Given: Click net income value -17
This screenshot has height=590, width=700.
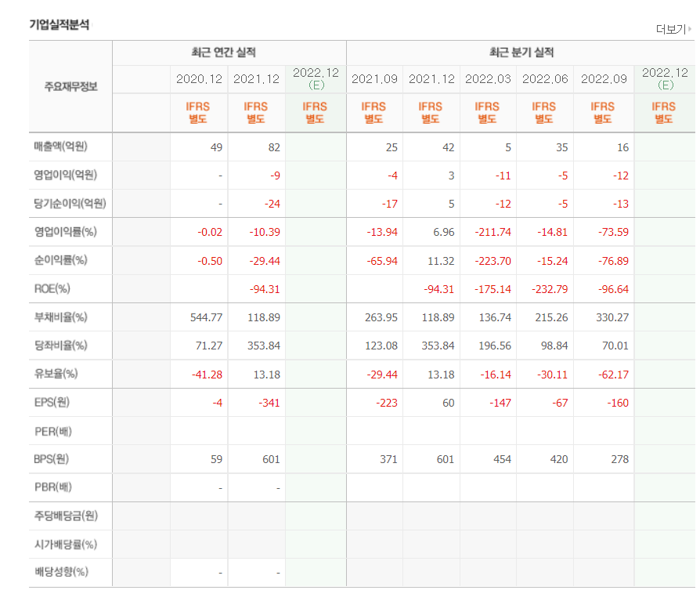Looking at the screenshot, I should pyautogui.click(x=390, y=205).
